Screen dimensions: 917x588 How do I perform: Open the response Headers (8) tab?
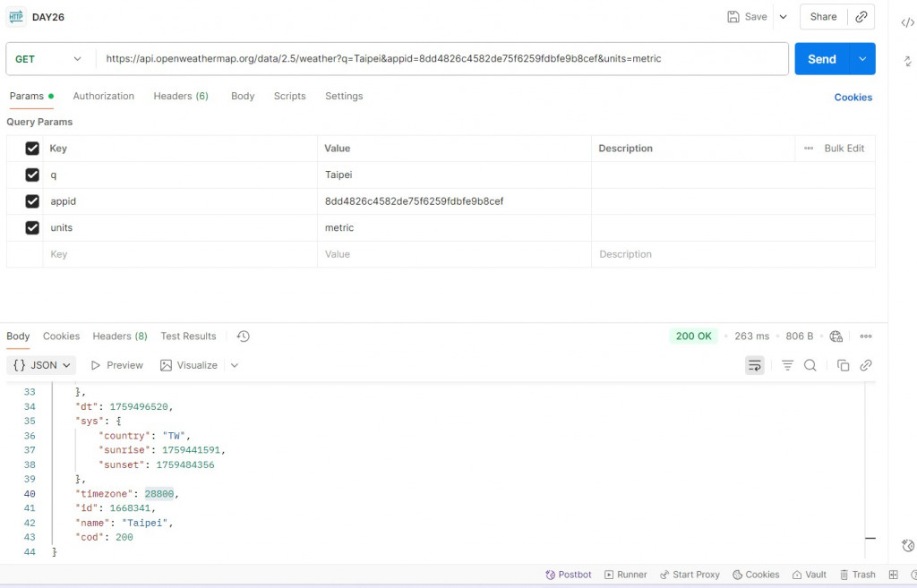tap(120, 337)
